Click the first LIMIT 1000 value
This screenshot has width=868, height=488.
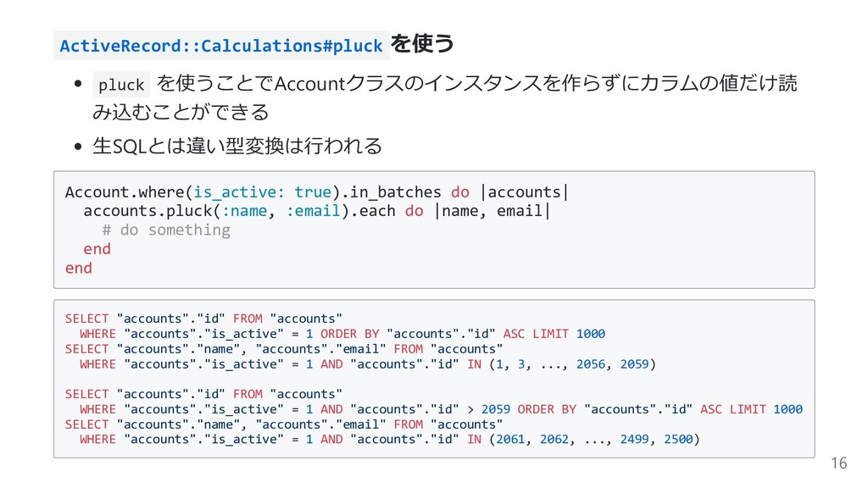569,334
